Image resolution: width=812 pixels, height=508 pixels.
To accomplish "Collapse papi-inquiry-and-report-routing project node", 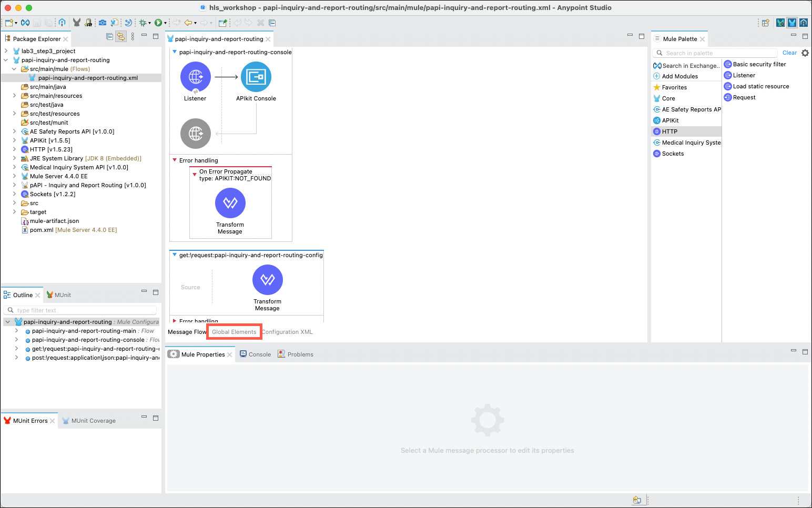I will tap(6, 60).
